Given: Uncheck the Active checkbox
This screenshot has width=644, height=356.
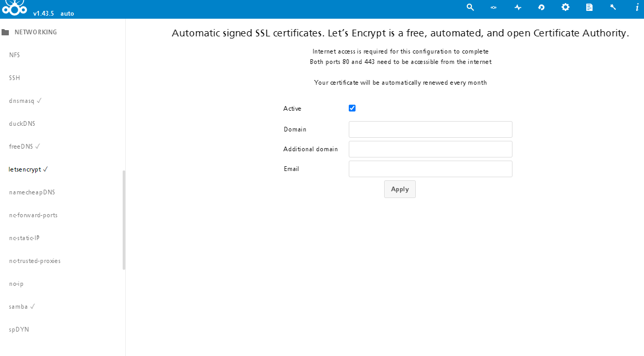Looking at the screenshot, I should (352, 108).
